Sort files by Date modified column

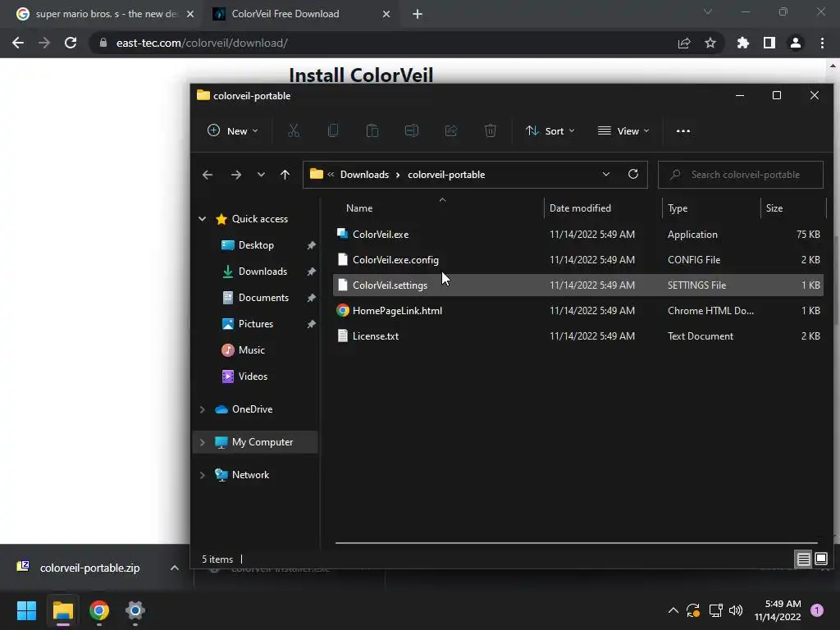(603, 208)
